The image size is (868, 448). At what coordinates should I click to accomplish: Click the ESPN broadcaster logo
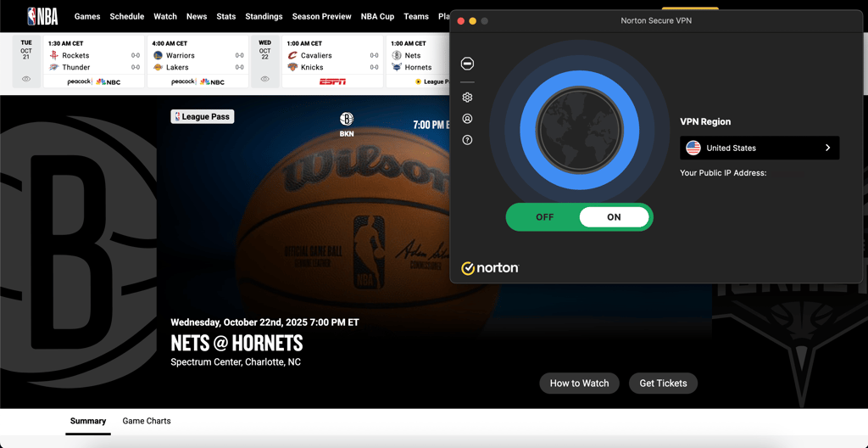pos(332,81)
